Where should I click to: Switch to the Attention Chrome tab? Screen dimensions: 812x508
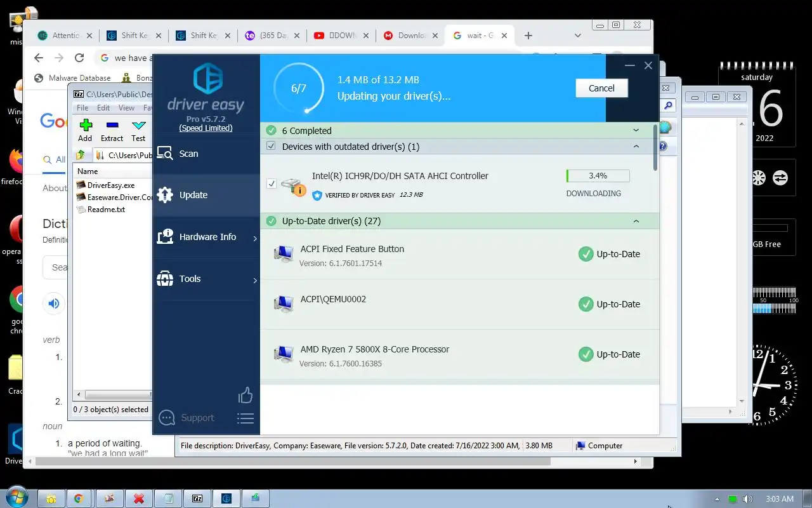click(x=65, y=36)
